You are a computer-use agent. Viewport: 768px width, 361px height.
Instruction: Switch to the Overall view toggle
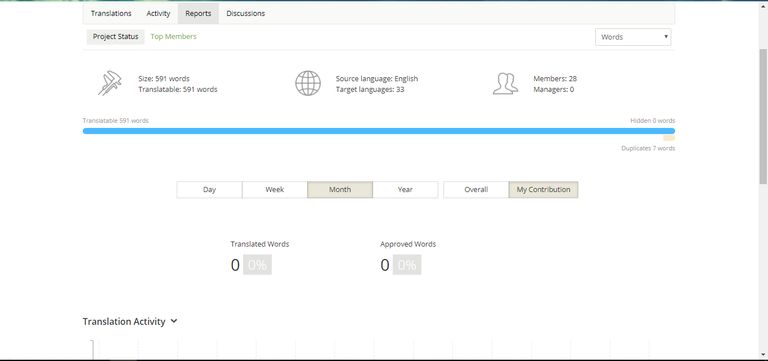(476, 190)
